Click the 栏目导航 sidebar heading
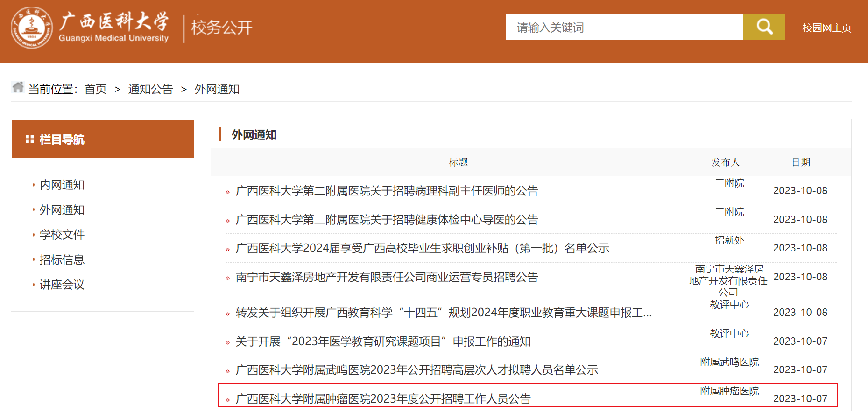 (62, 139)
